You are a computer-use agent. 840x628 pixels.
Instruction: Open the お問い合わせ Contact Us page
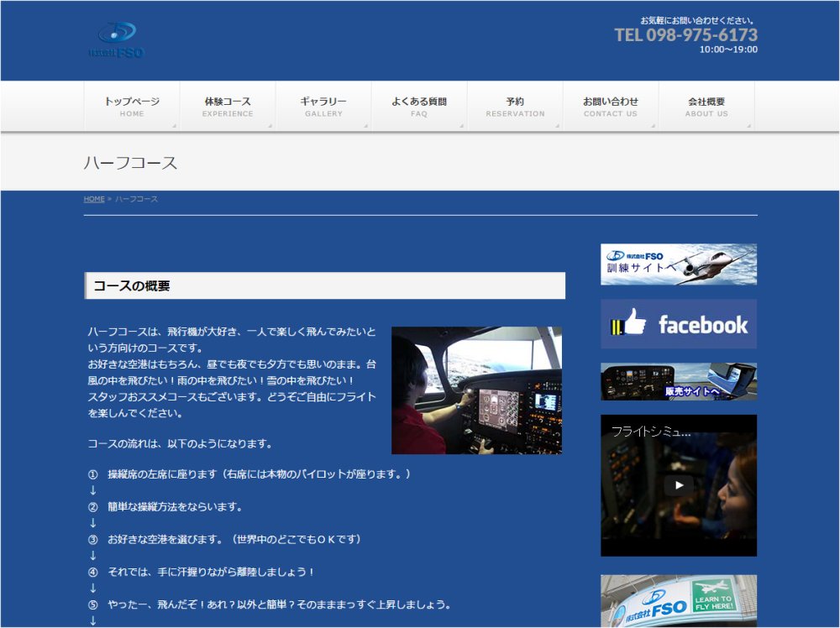pyautogui.click(x=611, y=107)
